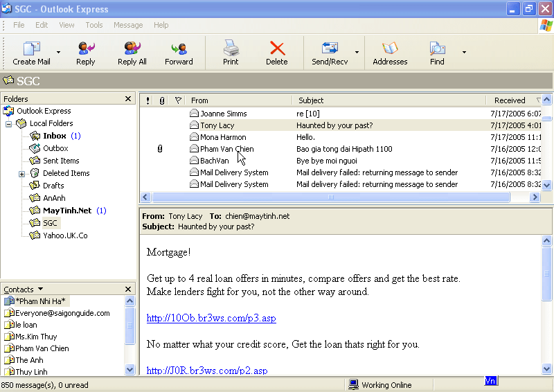This screenshot has height=392, width=554.
Task: Open the Message menu
Action: pos(128,25)
